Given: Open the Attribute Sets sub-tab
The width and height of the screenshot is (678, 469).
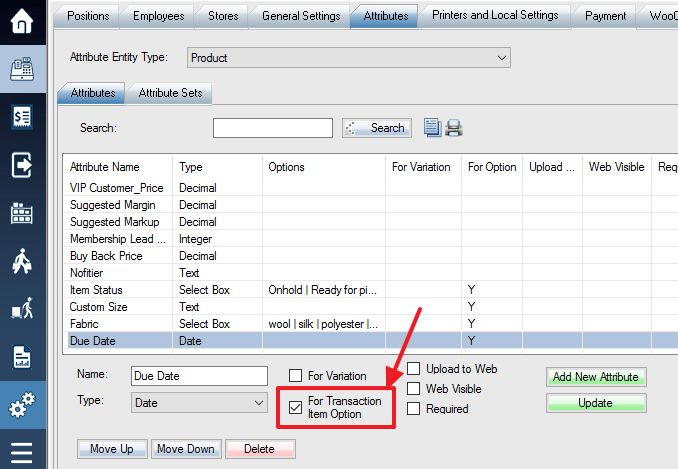Looking at the screenshot, I should point(170,93).
